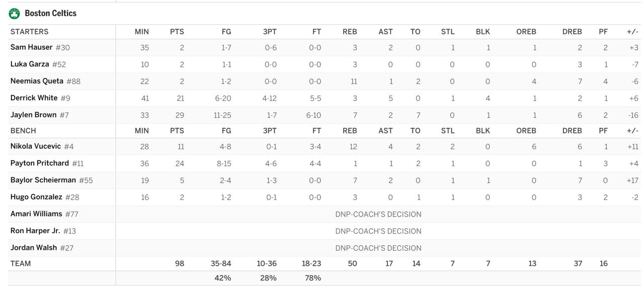Viewport: 644px width, 287px height.
Task: Open Amari Williams' player page
Action: tap(36, 214)
